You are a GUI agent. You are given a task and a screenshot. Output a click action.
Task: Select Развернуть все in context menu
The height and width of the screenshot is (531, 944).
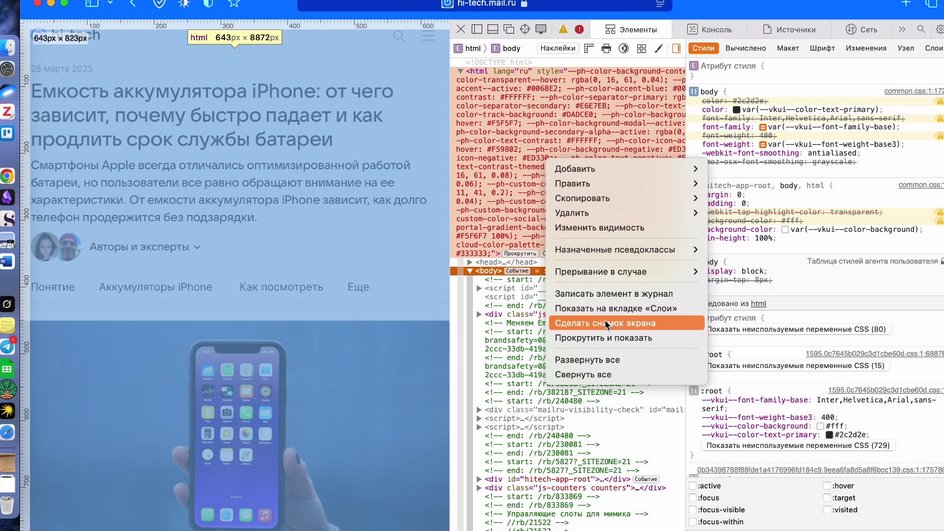pos(626,360)
